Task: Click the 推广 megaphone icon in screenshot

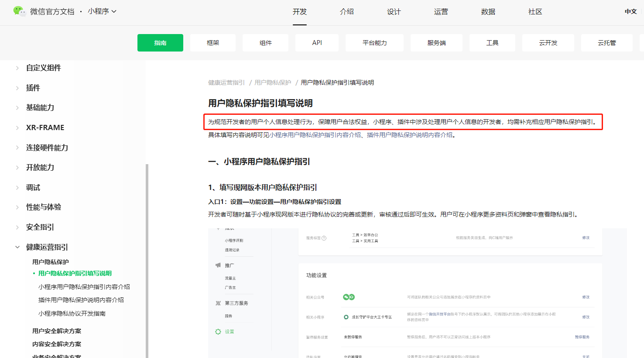Action: click(x=218, y=265)
